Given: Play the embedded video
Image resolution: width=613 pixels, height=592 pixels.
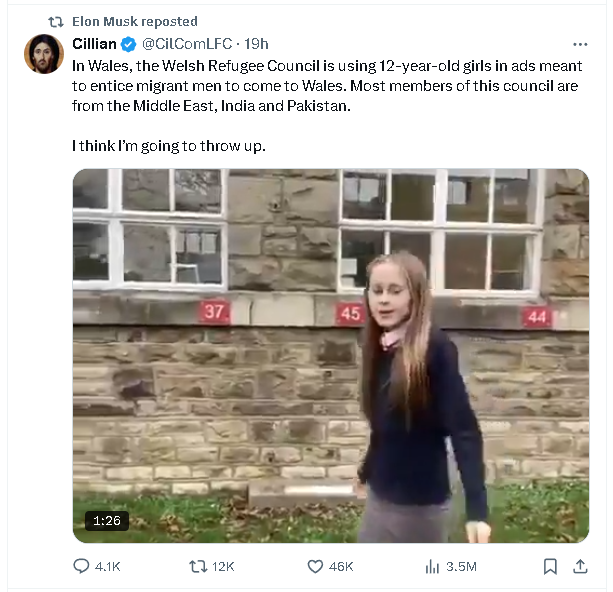Looking at the screenshot, I should [x=330, y=355].
